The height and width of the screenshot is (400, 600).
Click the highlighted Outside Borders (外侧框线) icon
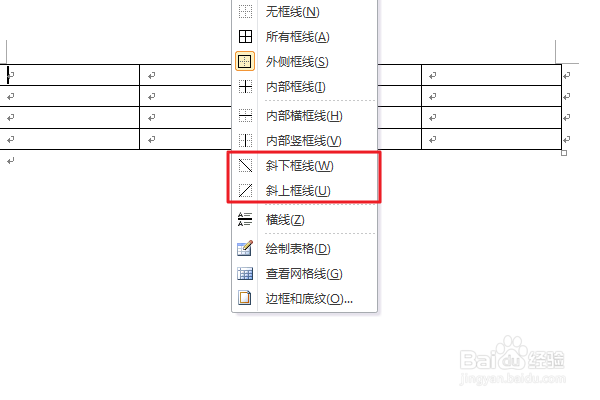[x=245, y=62]
